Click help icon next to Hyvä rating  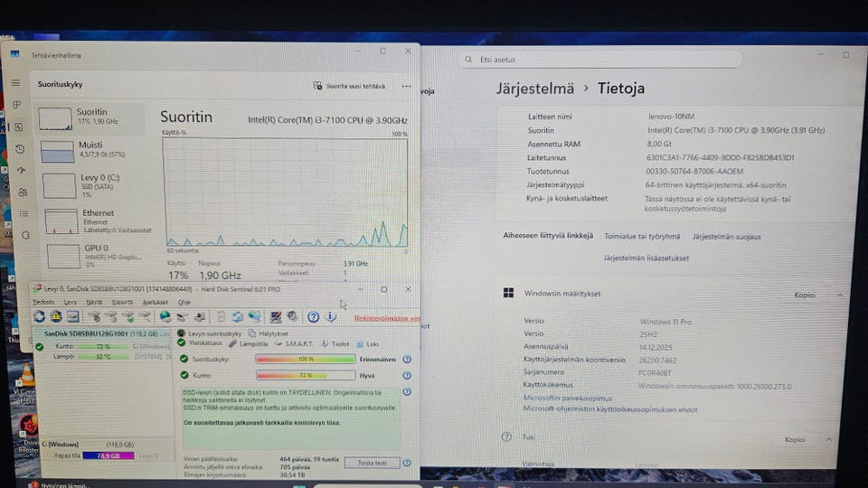[407, 375]
